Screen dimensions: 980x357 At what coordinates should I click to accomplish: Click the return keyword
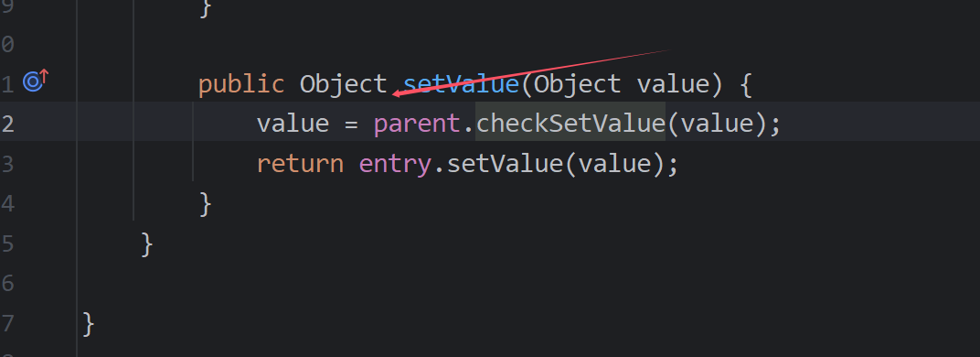pos(300,164)
